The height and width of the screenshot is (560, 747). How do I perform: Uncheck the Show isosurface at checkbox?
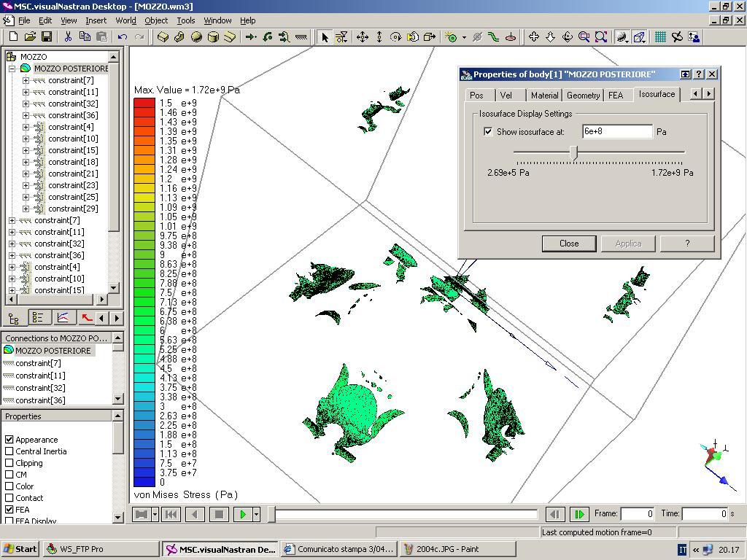pos(488,131)
